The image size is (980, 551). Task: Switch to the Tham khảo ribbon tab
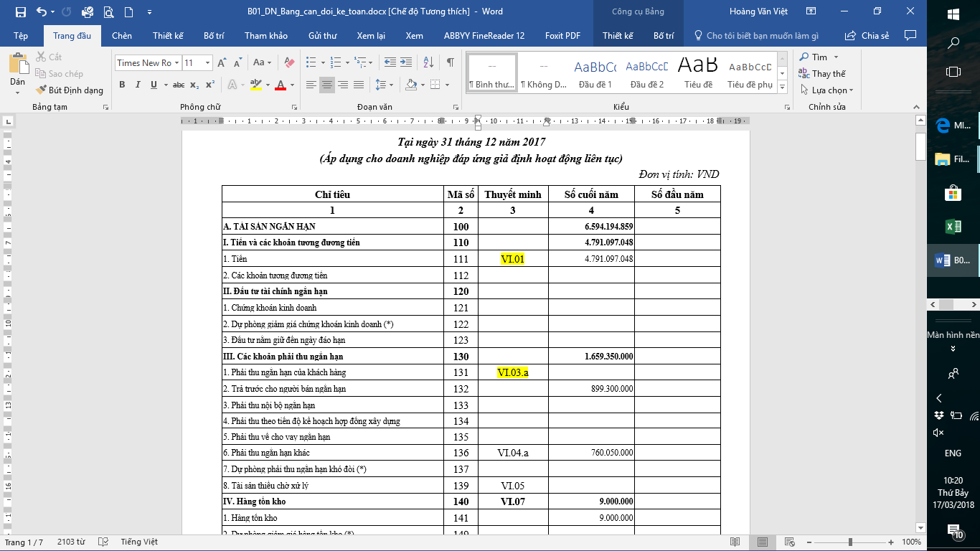266,36
